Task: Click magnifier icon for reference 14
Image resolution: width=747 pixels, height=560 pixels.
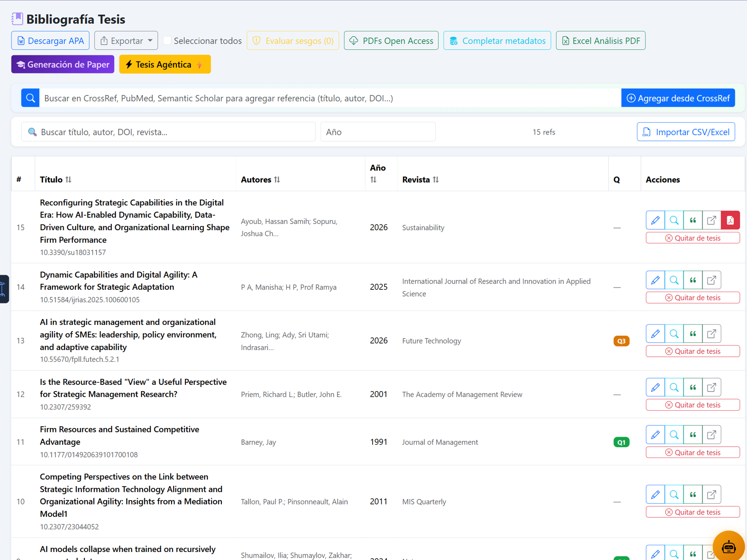Action: (674, 280)
